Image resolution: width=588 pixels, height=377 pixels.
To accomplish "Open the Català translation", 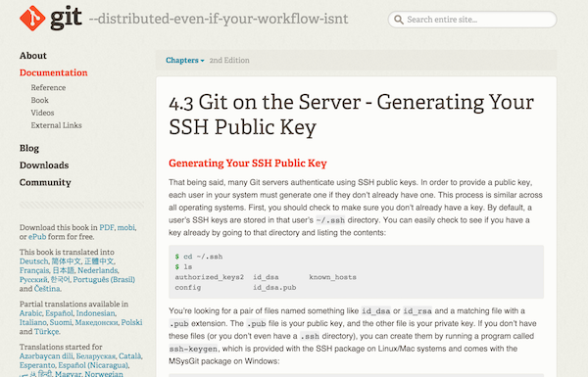I will point(131,356).
